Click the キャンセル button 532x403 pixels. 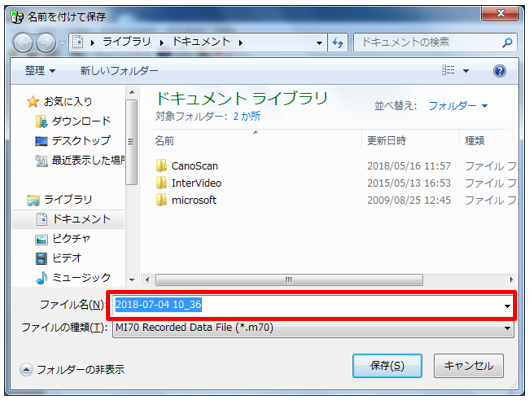coord(469,366)
